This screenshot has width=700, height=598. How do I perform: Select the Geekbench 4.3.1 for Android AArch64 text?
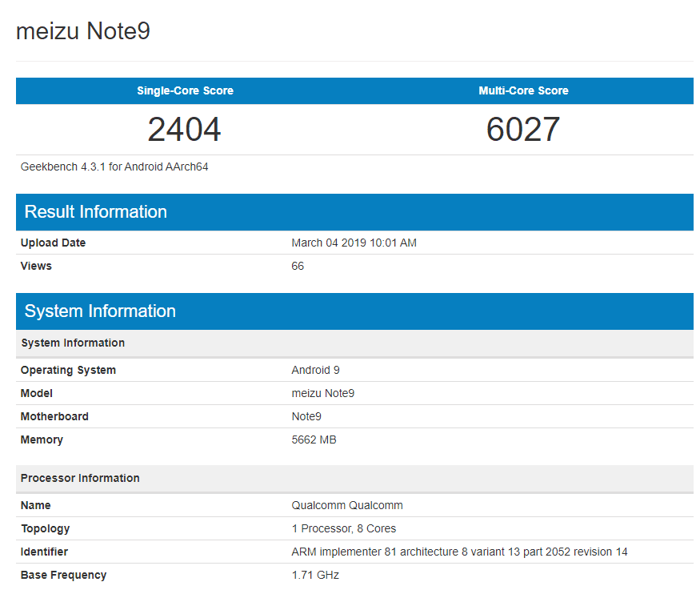(x=114, y=167)
